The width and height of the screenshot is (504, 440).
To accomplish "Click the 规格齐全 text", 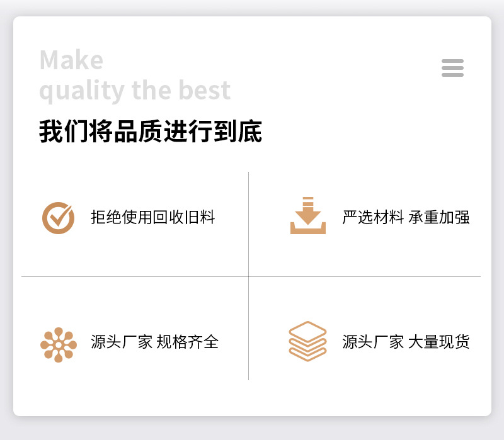I will (187, 341).
